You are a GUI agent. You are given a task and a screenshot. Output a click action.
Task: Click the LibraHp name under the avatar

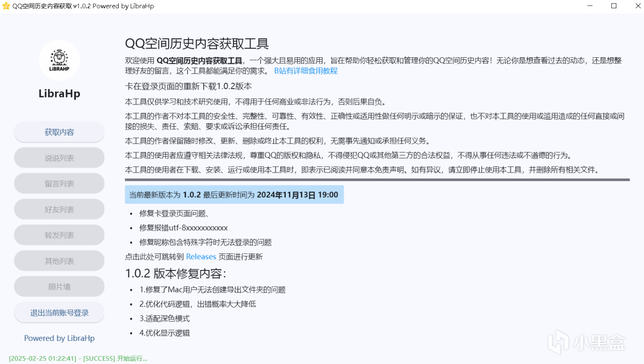(59, 94)
